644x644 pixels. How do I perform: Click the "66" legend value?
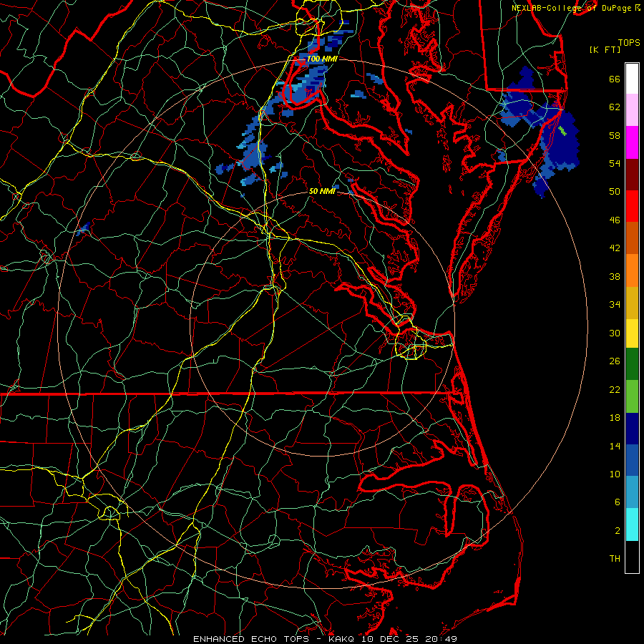pos(615,79)
